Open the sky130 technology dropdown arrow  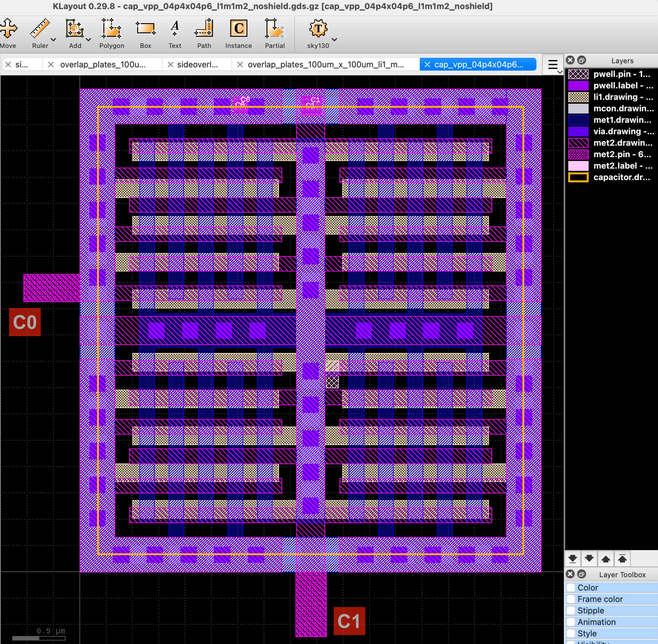pyautogui.click(x=334, y=40)
